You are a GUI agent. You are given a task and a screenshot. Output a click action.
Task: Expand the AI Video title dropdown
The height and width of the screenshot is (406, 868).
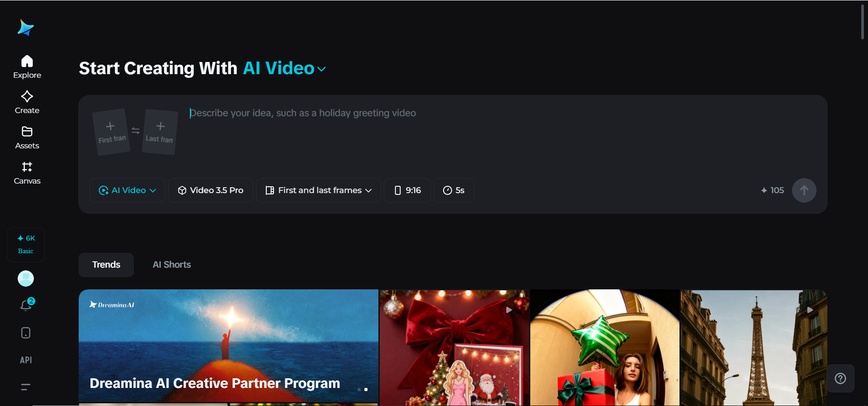tap(284, 68)
